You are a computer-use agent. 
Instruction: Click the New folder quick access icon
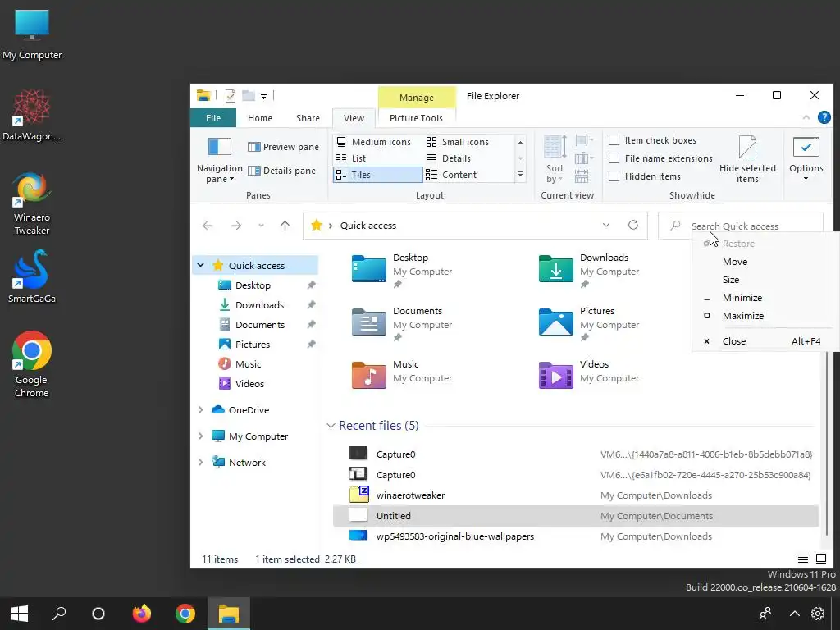click(x=249, y=96)
